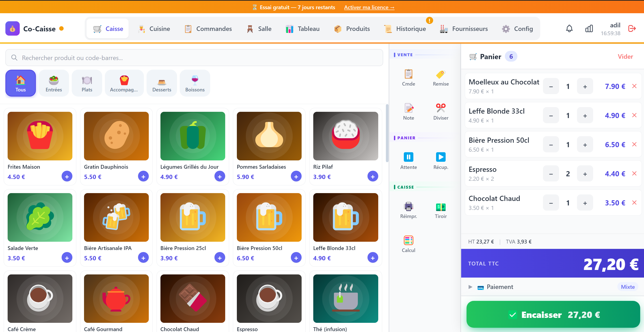Expand the Paiement section

tap(471, 287)
